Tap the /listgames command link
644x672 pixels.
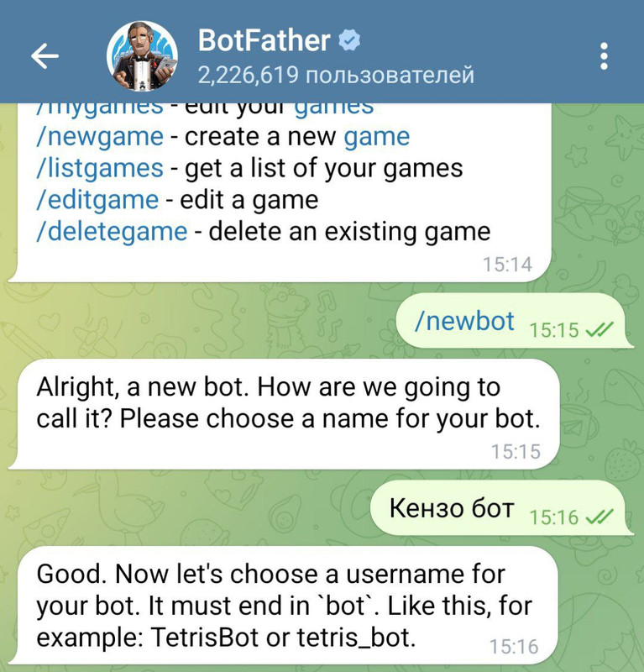100,169
